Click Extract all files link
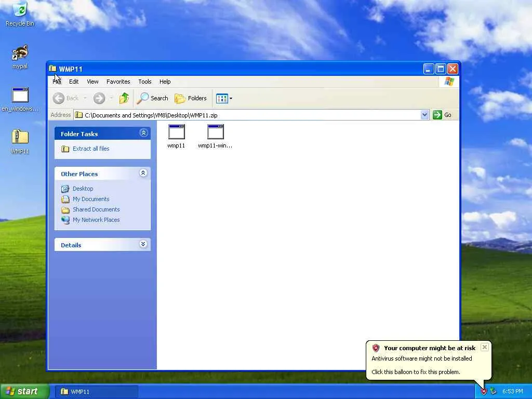 (x=91, y=149)
